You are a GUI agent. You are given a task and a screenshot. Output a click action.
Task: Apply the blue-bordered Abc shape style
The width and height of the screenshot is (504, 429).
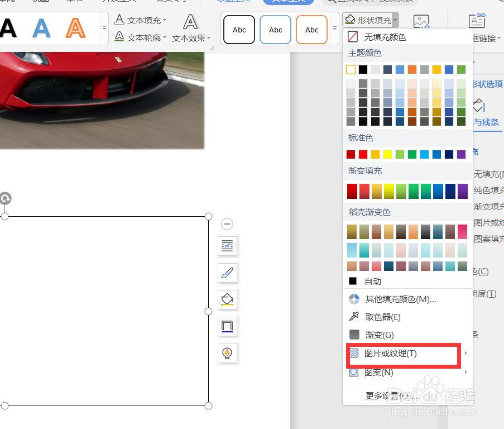pos(276,30)
